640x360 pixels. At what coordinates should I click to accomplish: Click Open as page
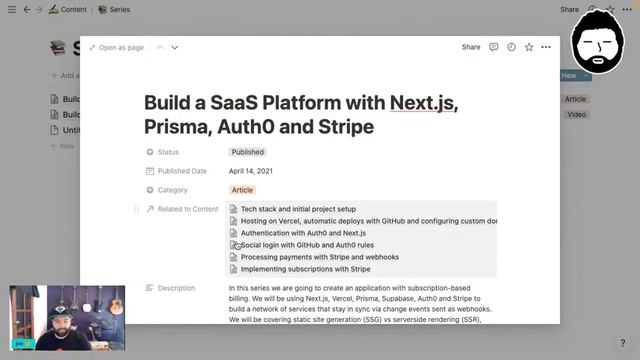click(117, 48)
